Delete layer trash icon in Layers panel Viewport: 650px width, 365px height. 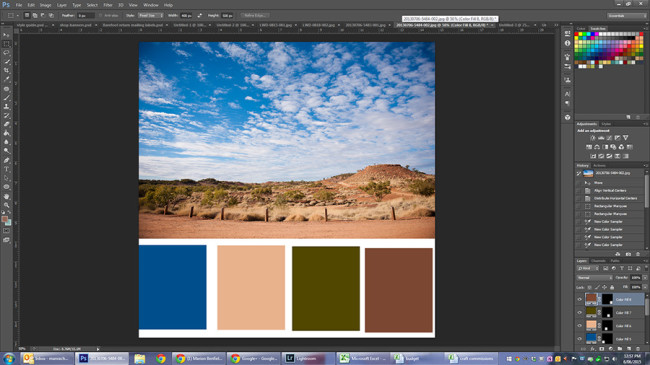(x=638, y=349)
